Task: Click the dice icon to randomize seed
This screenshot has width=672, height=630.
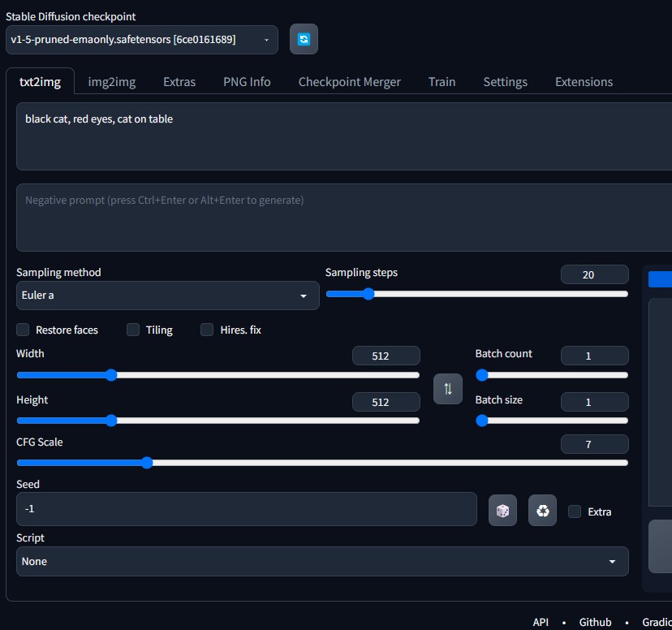Action: [x=502, y=510]
